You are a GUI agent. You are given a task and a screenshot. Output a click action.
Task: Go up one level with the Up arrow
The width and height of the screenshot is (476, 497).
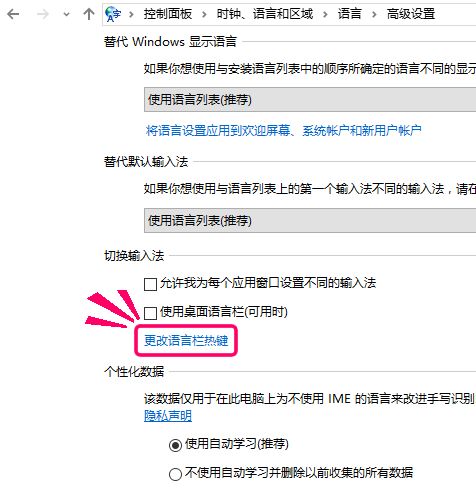tap(89, 14)
